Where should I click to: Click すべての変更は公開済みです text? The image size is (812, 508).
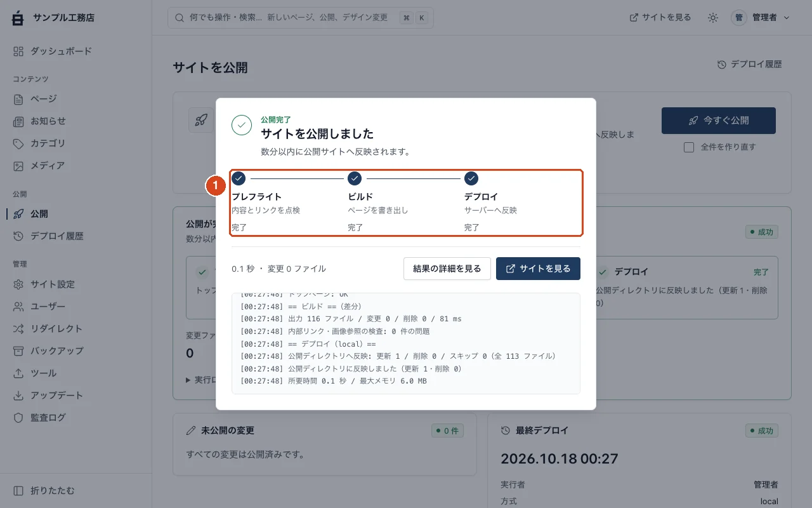246,455
